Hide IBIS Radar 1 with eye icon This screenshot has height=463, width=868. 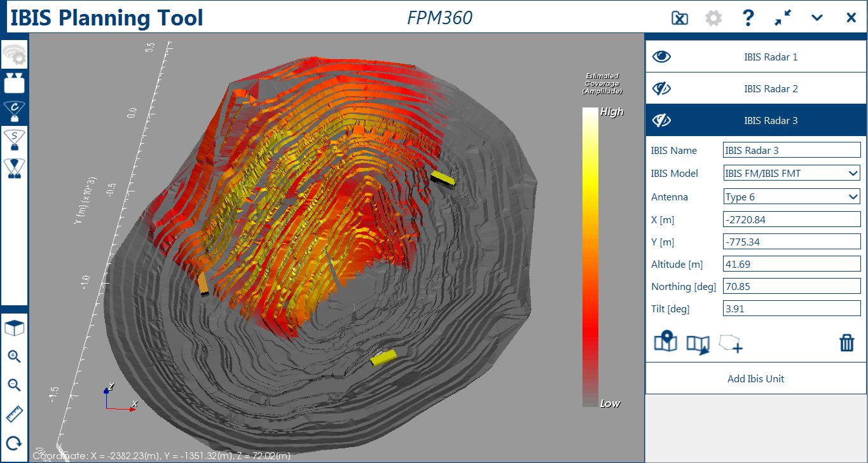[662, 57]
